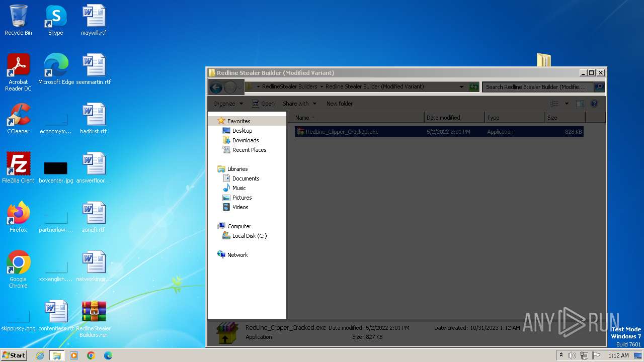Image resolution: width=644 pixels, height=362 pixels.
Task: Open the CCleaner shortcut
Action: [18, 119]
